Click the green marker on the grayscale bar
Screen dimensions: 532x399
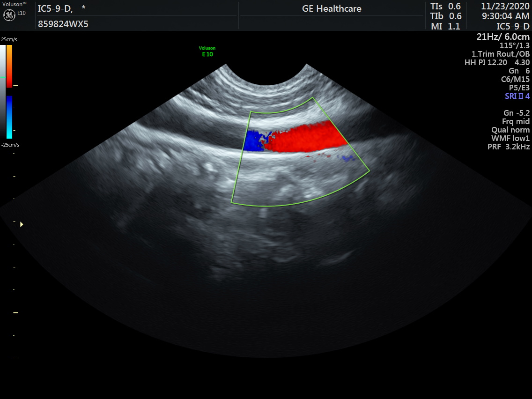tap(3, 77)
